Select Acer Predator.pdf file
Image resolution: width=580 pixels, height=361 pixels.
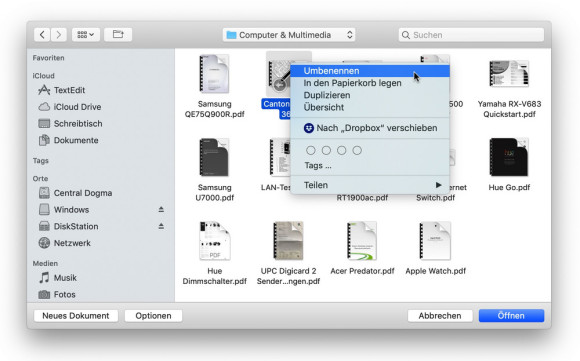coord(362,248)
